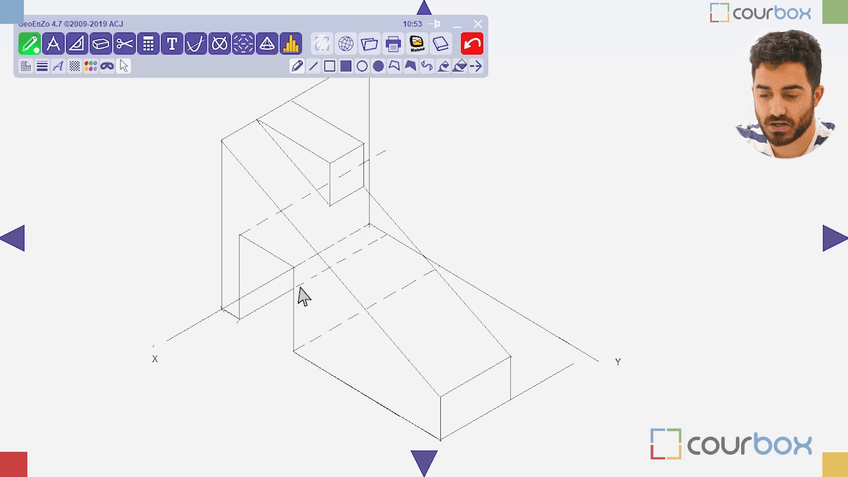Toggle the grid pattern background
Viewport: 848px width, 477px height.
(74, 66)
